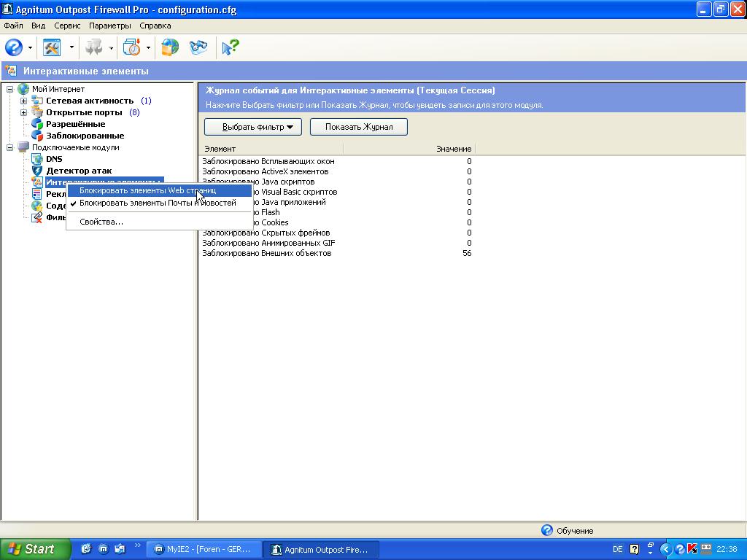Click the Мой Интернет globe icon
This screenshot has height=560, width=747.
23,89
